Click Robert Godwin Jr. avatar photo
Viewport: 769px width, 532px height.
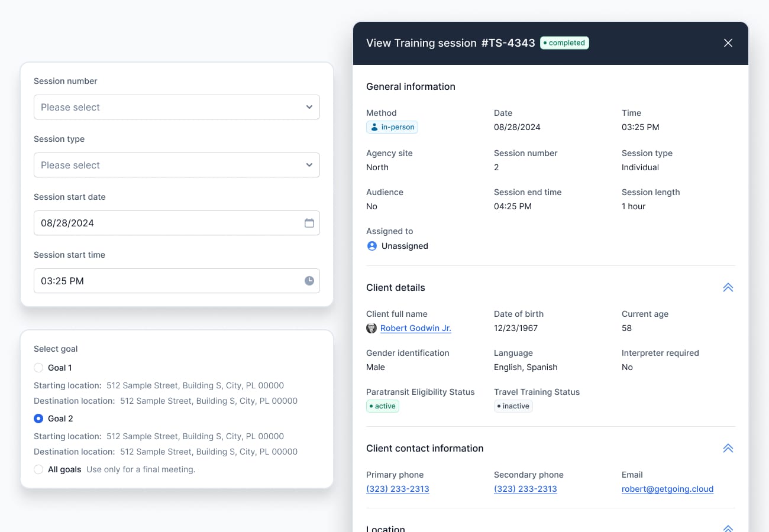tap(371, 328)
